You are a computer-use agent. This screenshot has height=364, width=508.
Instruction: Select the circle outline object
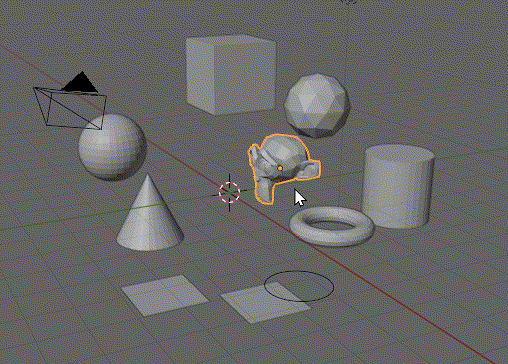(x=299, y=286)
